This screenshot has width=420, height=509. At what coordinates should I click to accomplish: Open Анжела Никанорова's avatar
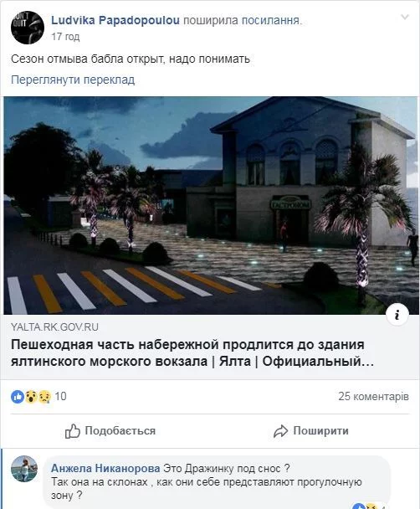coord(24,469)
